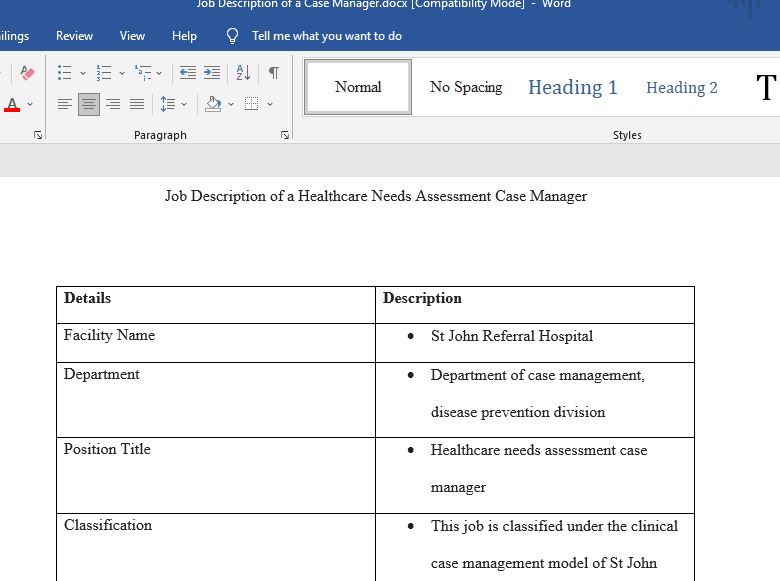This screenshot has height=581, width=780.
Task: Open font color dropdown arrow
Action: pyautogui.click(x=30, y=104)
